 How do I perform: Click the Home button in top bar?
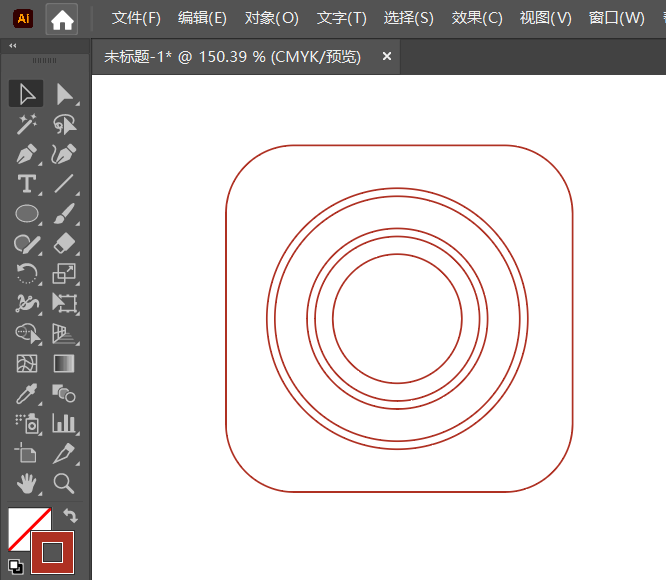click(62, 19)
